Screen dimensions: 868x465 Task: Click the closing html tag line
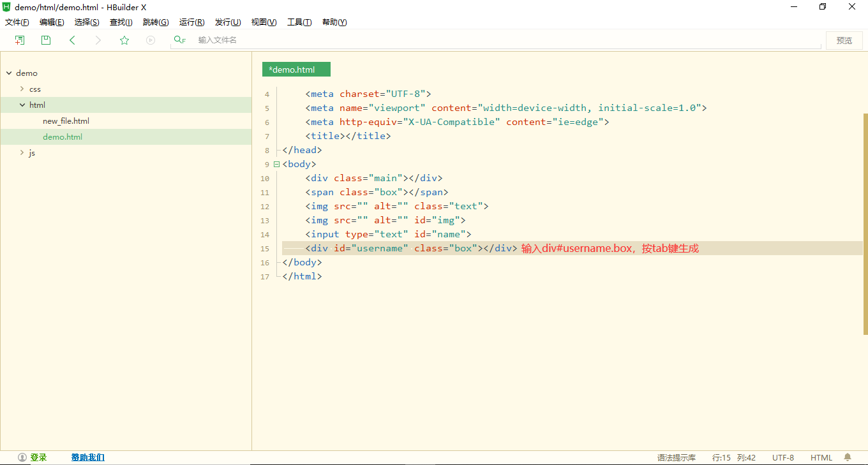[302, 276]
